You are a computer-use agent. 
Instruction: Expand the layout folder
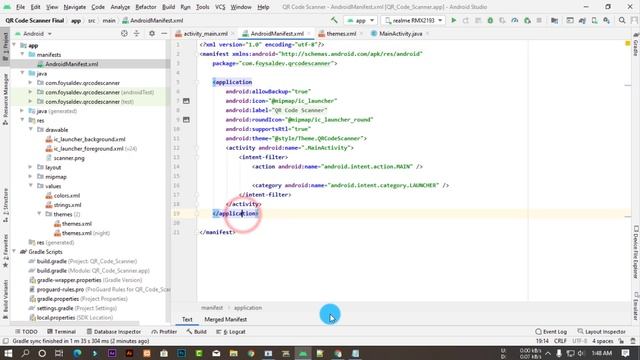tap(31, 167)
